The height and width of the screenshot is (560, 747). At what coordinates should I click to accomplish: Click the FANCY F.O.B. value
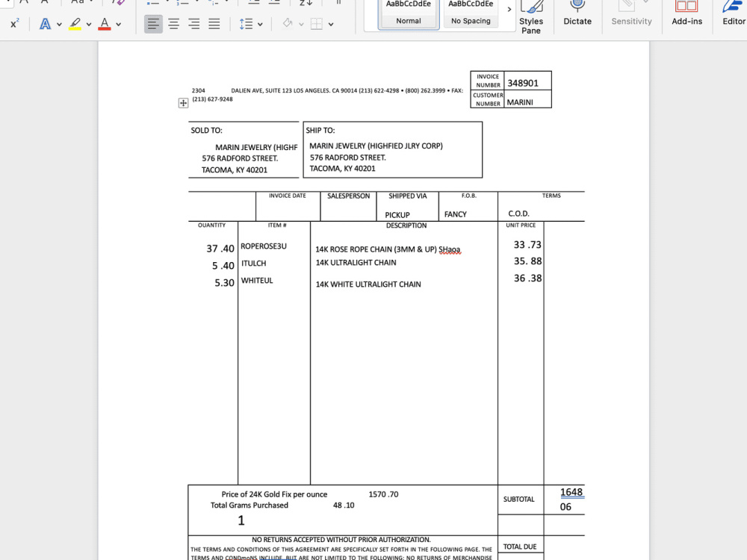(x=456, y=214)
